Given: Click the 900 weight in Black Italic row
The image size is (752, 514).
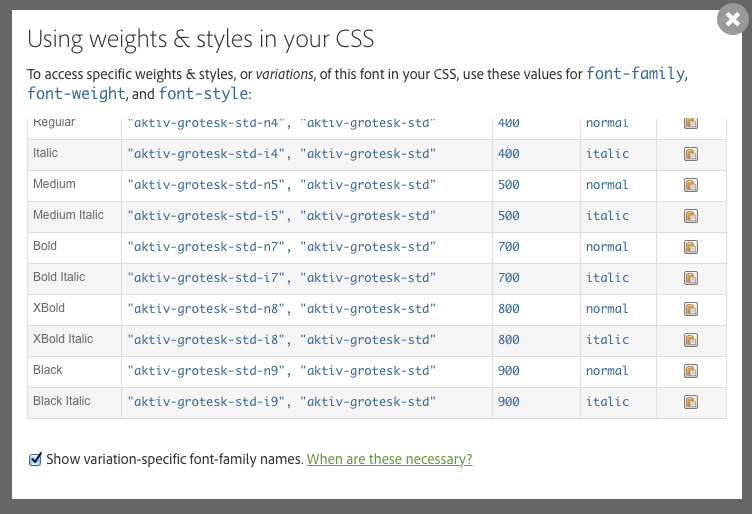Looking at the screenshot, I should (x=508, y=402).
